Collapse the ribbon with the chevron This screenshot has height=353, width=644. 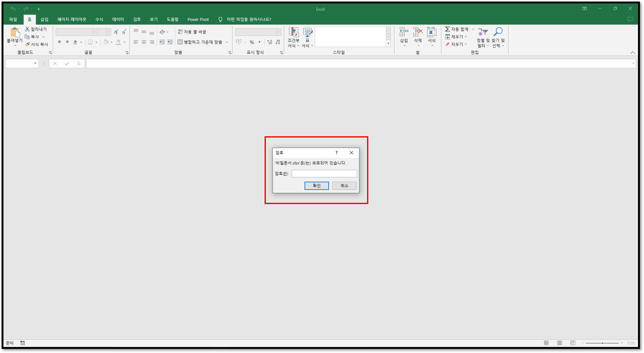point(633,53)
